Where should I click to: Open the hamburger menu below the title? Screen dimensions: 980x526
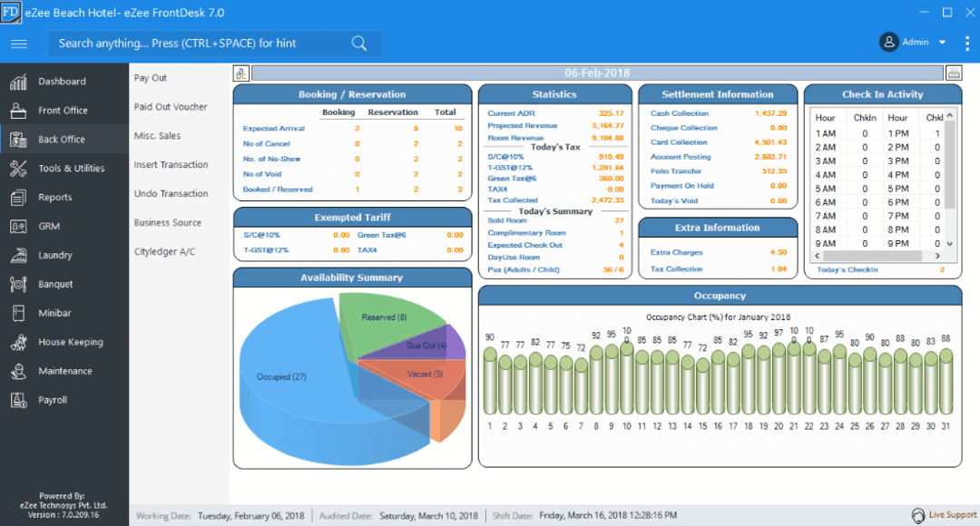18,43
